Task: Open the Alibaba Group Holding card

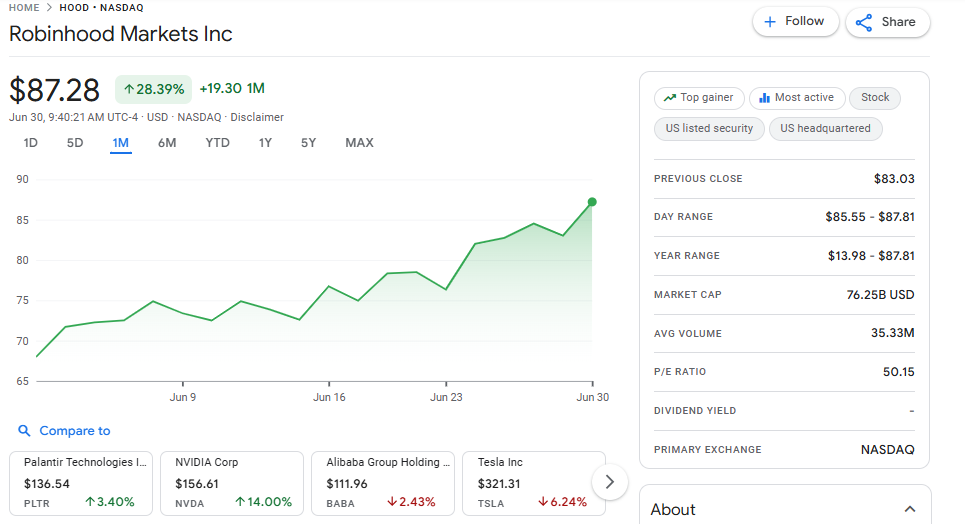Action: point(383,483)
